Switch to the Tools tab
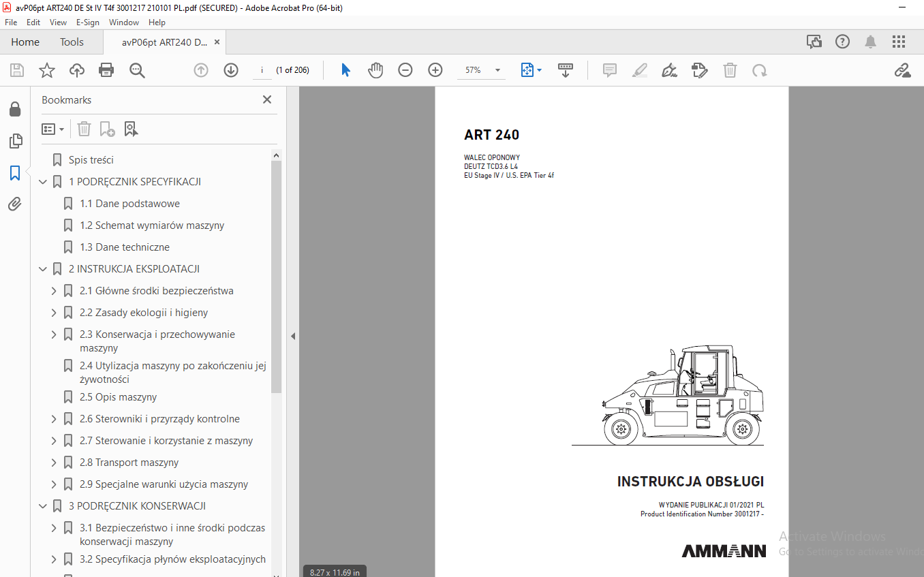Viewport: 924px width, 577px height. click(72, 42)
